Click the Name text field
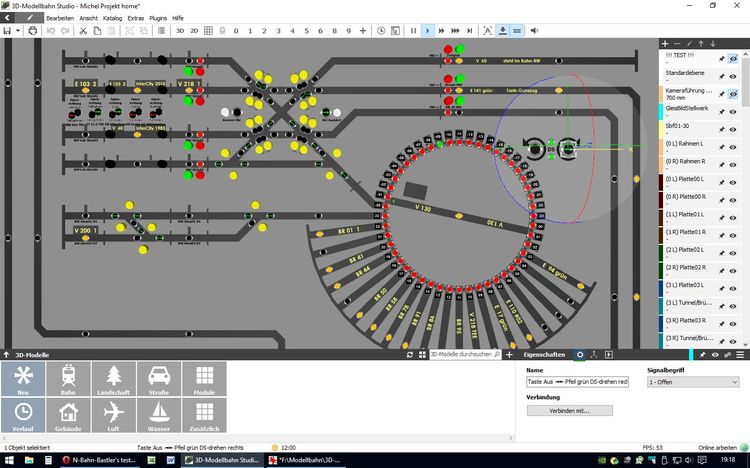This screenshot has height=468, width=750. tap(578, 382)
